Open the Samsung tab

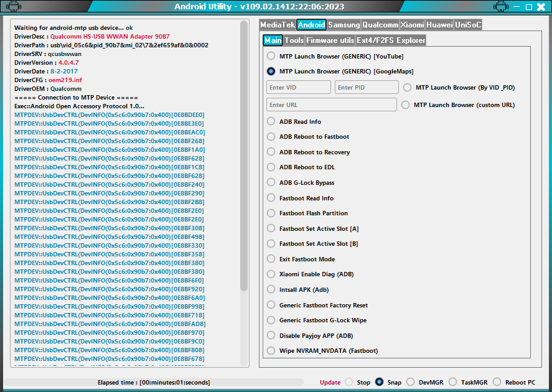(344, 25)
